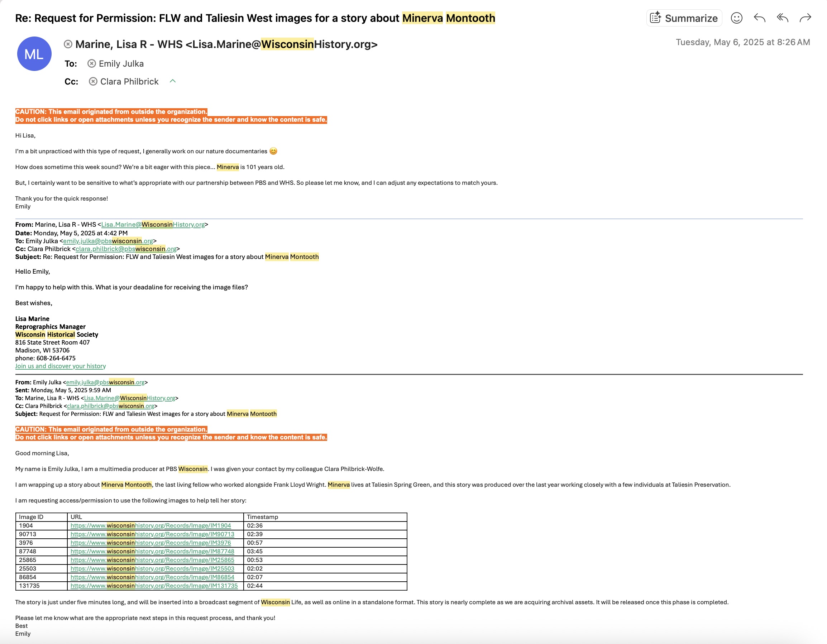Open the IM1904 image record link

(x=150, y=525)
